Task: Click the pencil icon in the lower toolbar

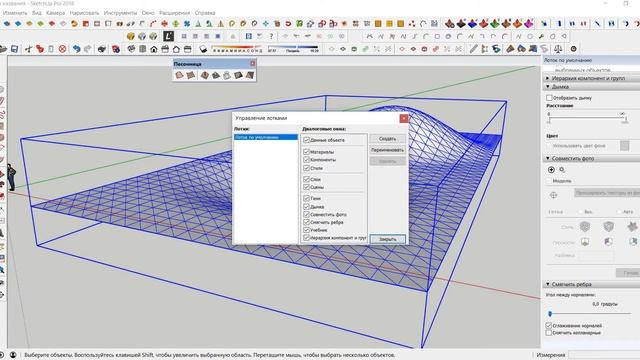Action: point(473,49)
